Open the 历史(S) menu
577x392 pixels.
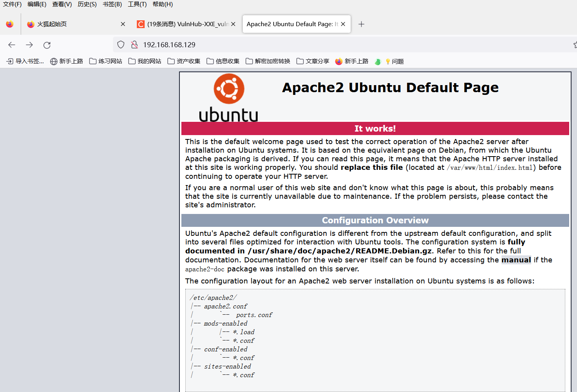(87, 4)
